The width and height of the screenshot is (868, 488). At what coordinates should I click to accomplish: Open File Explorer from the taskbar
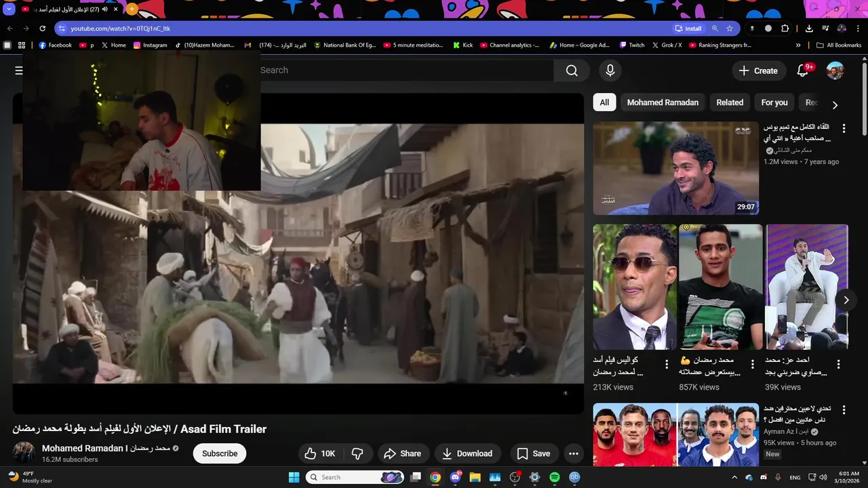pyautogui.click(x=475, y=477)
